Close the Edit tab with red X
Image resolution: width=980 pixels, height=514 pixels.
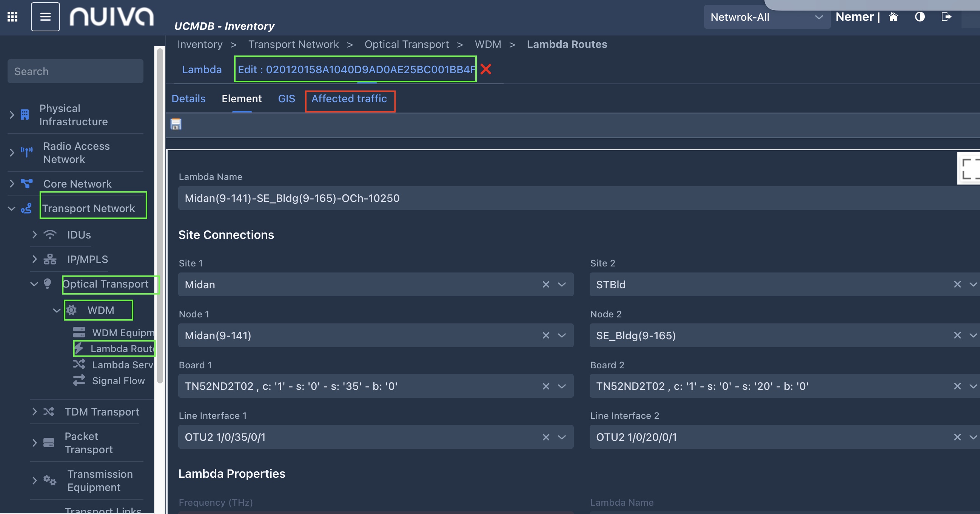pos(486,69)
